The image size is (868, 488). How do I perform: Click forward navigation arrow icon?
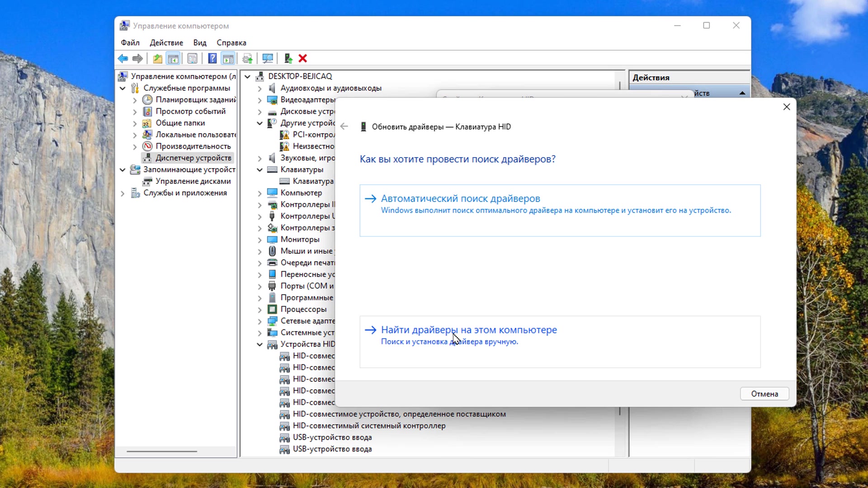pos(137,58)
